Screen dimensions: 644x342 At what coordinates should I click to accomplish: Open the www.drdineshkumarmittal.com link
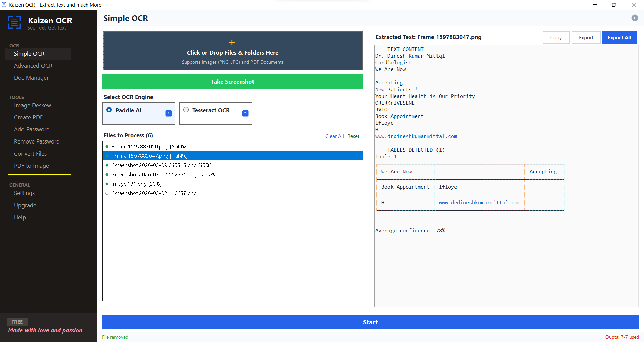tap(416, 136)
